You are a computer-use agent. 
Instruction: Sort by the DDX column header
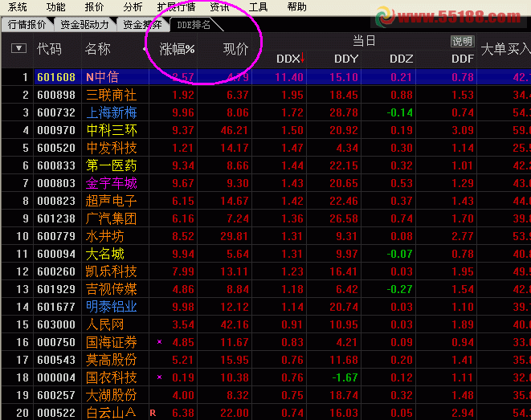pos(288,59)
